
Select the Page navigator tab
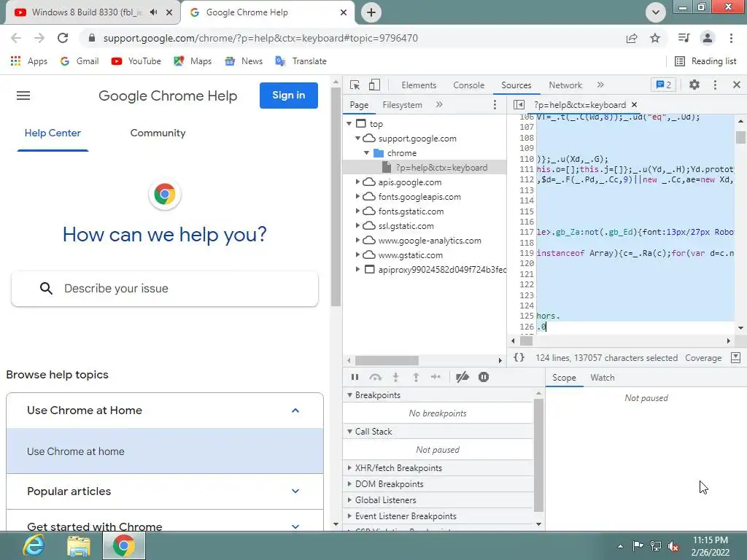point(359,105)
